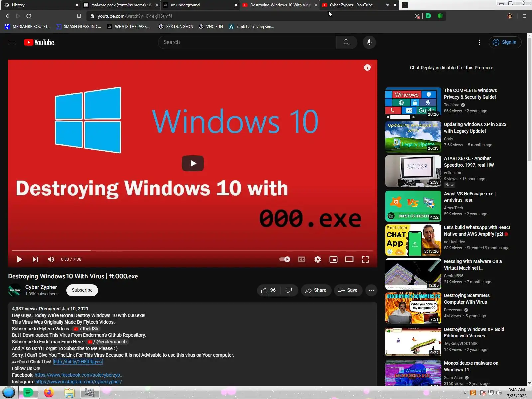This screenshot has height=399, width=532.
Task: Close the vx-underground tab
Action: point(236,5)
